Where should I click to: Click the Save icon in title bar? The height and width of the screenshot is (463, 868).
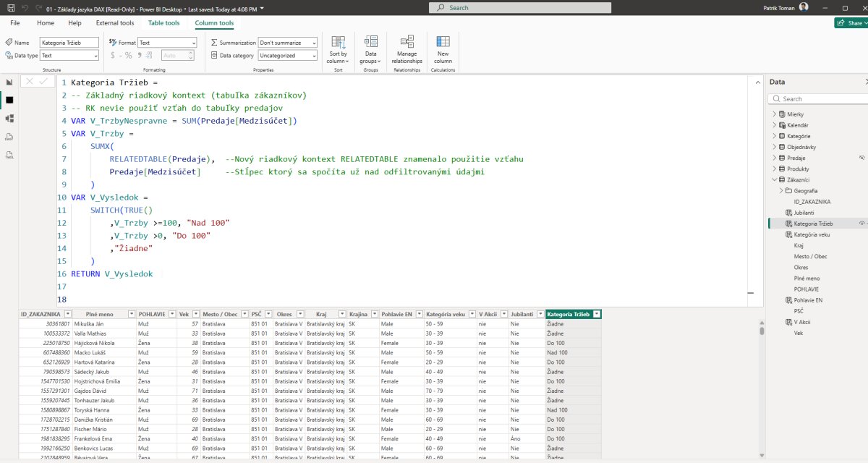[x=11, y=7]
